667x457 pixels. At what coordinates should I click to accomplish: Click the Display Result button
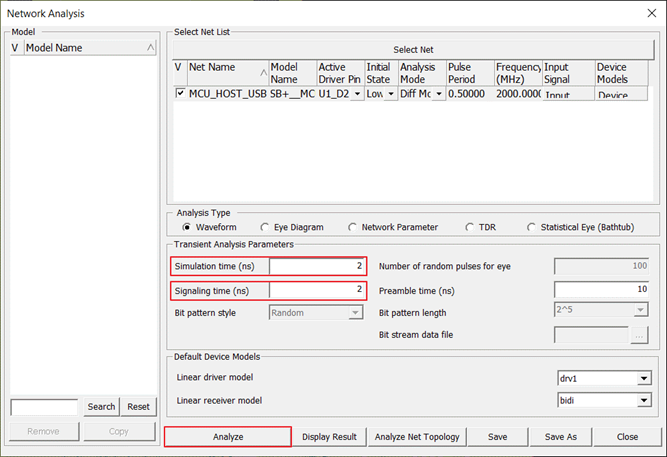[329, 437]
